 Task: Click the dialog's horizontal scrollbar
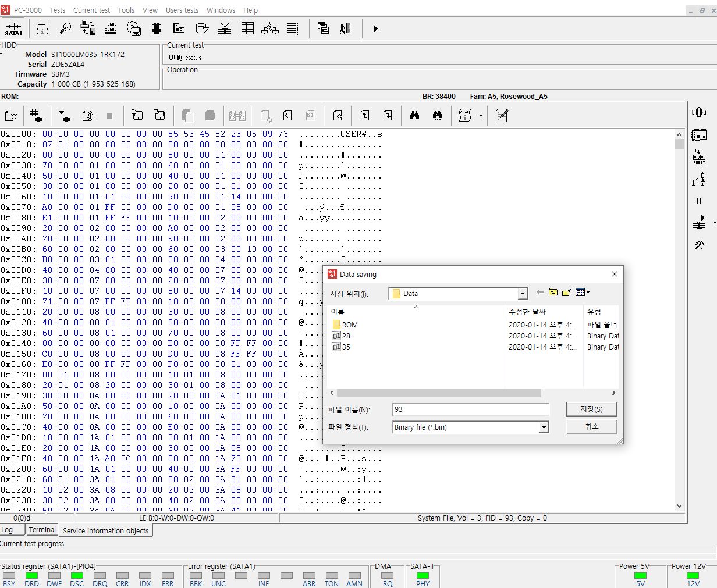point(439,393)
